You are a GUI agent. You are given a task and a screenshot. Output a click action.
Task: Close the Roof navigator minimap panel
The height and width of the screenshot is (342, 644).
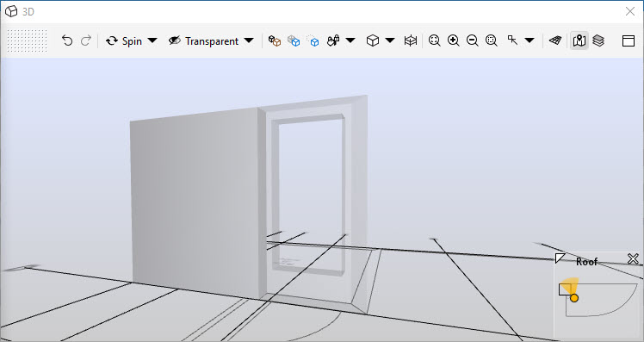tap(633, 259)
